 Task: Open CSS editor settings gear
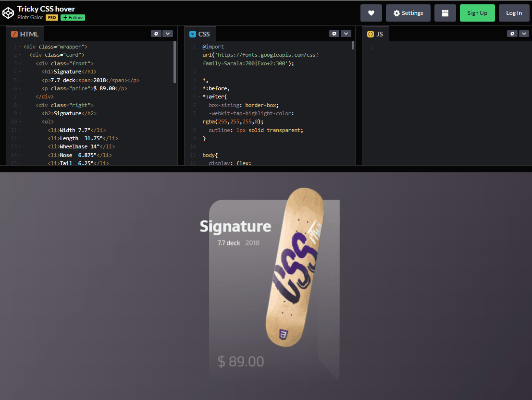click(x=334, y=34)
